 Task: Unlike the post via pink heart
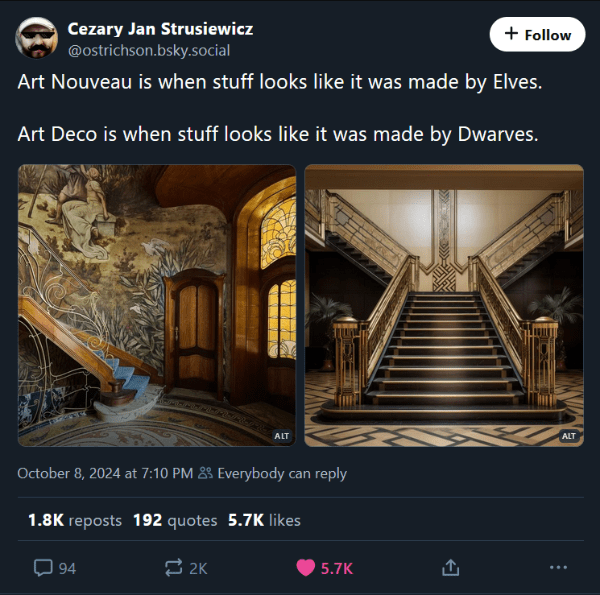click(305, 567)
